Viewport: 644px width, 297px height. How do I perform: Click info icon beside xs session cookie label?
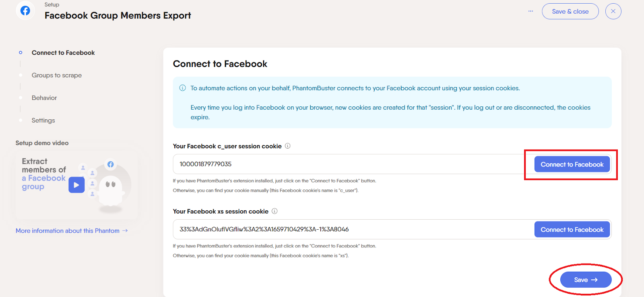(x=275, y=211)
